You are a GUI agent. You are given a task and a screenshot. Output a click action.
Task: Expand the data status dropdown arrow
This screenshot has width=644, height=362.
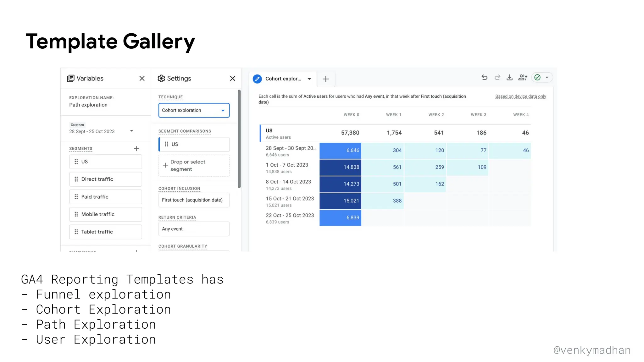(547, 78)
